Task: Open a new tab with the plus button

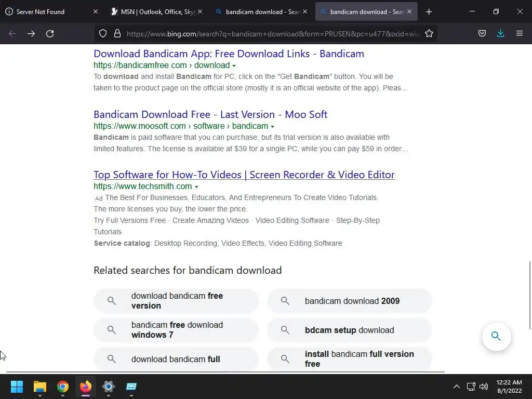Action: click(429, 12)
